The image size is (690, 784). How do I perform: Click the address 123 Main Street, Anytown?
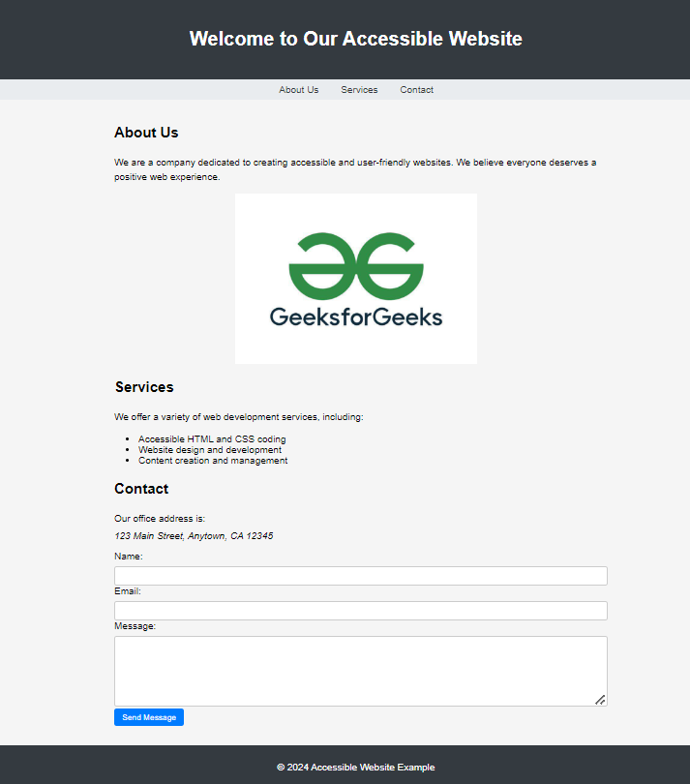[x=194, y=536]
